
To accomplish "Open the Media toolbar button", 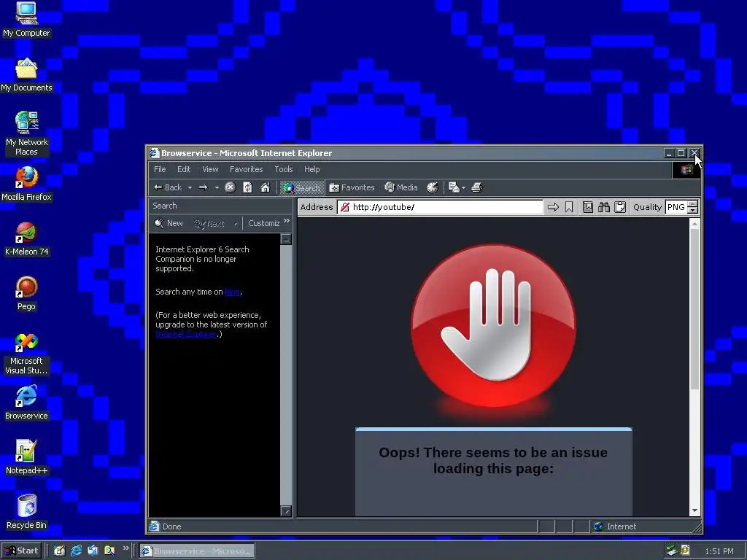I will (401, 187).
